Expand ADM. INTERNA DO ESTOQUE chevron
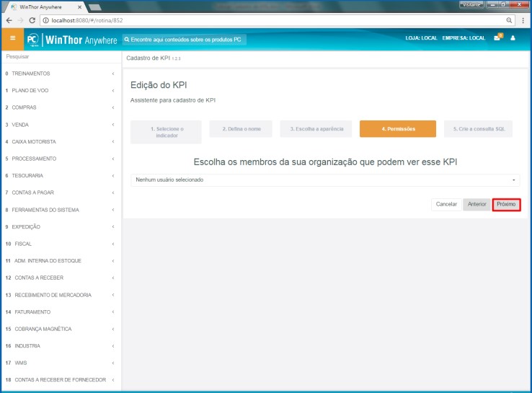 [x=113, y=261]
